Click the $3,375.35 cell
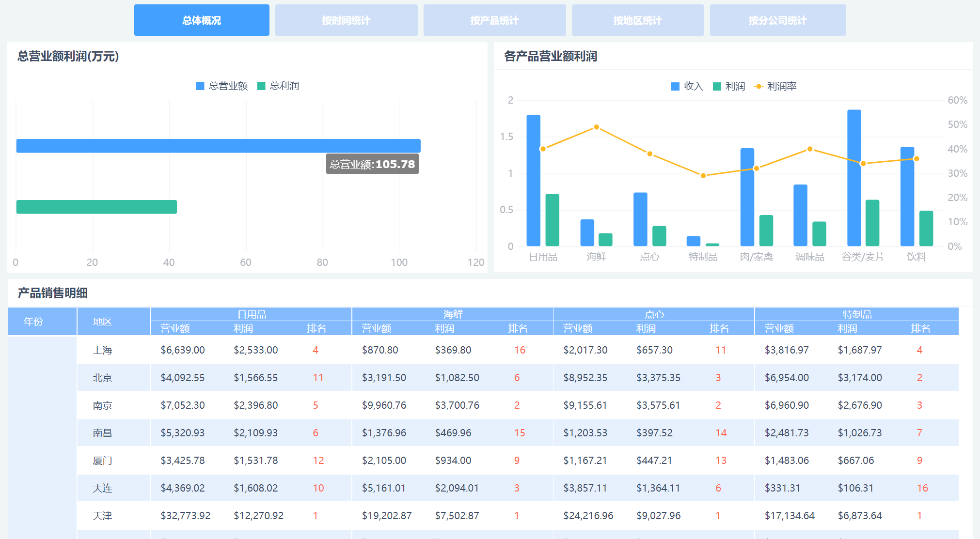The height and width of the screenshot is (539, 980). 658,378
